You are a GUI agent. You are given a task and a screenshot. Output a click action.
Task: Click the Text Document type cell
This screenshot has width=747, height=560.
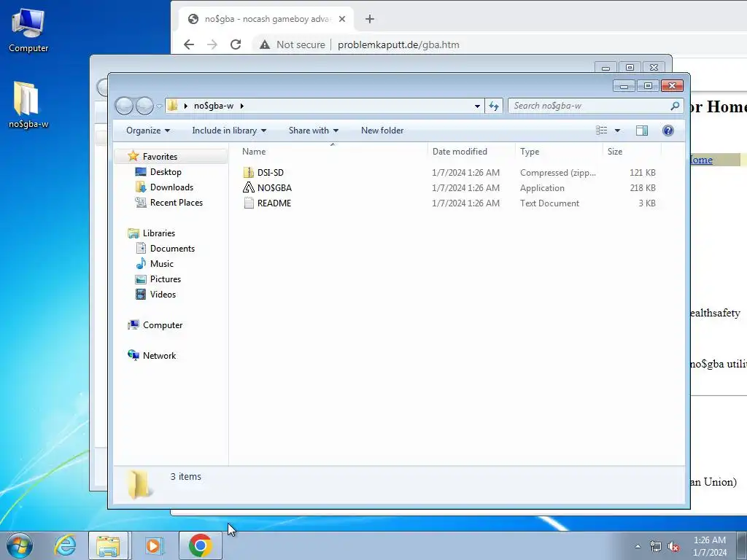coord(549,203)
